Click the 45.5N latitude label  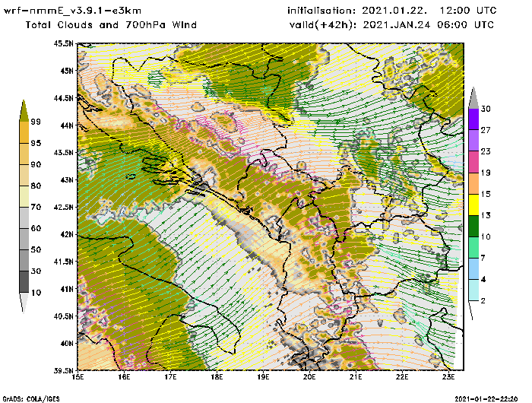[63, 43]
